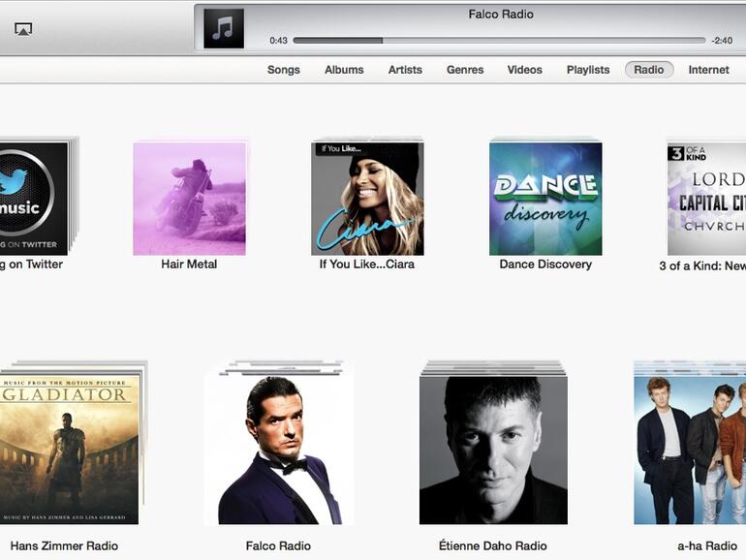Open the a-ha Radio band cover
This screenshot has width=746, height=560.
[x=690, y=450]
